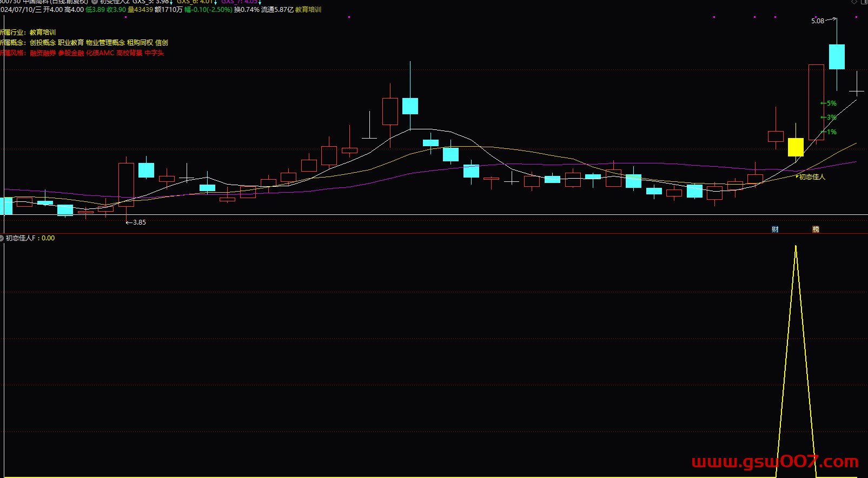This screenshot has width=868, height=478.
Task: Open the 物业管理概念 concept tag
Action: pyautogui.click(x=105, y=42)
